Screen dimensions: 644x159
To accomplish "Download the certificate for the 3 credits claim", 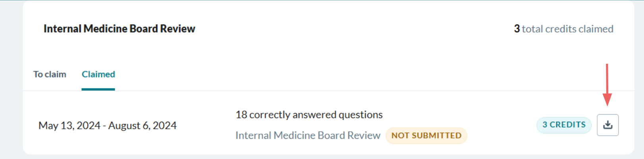I will [607, 125].
